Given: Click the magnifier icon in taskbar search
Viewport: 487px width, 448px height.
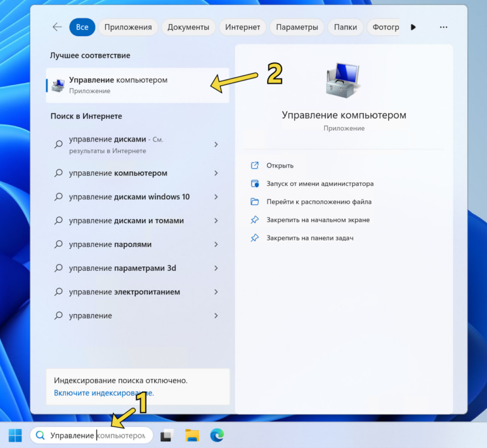Looking at the screenshot, I should pos(40,435).
